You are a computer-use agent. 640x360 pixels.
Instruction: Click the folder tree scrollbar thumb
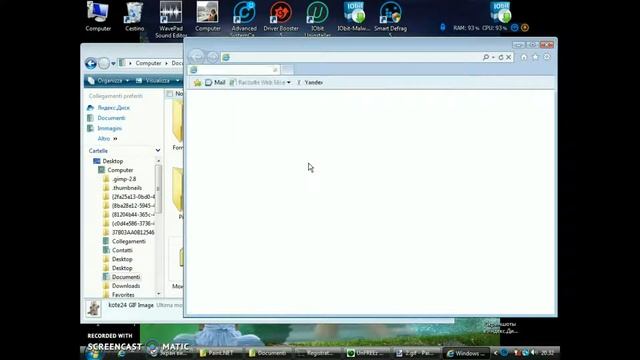coord(158,189)
